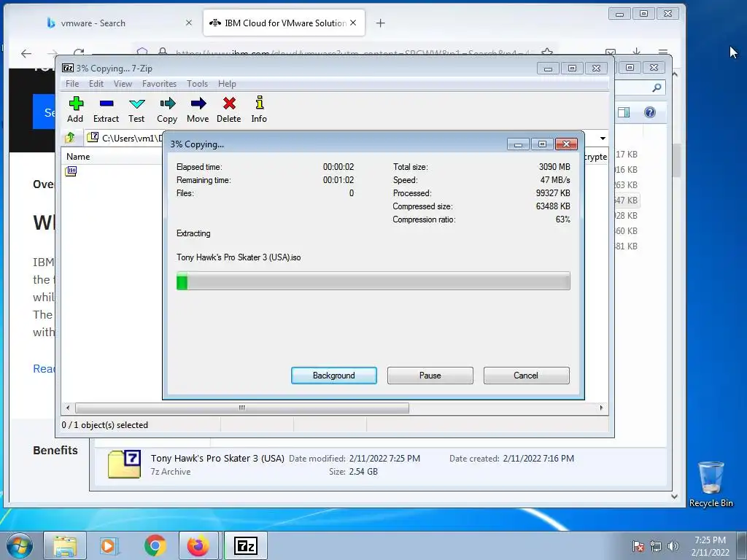747x560 pixels.
Task: Click the 7-Zip taskbar icon
Action: point(246,545)
